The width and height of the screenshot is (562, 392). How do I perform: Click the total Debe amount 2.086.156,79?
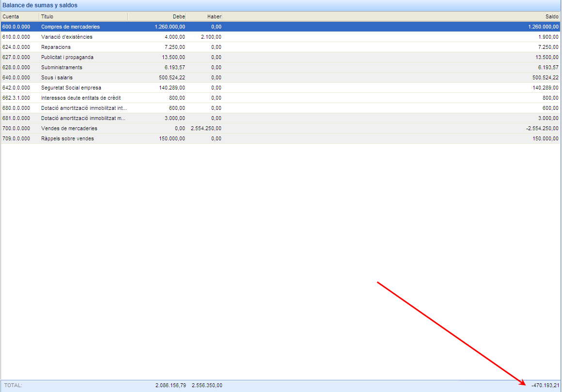coord(171,385)
